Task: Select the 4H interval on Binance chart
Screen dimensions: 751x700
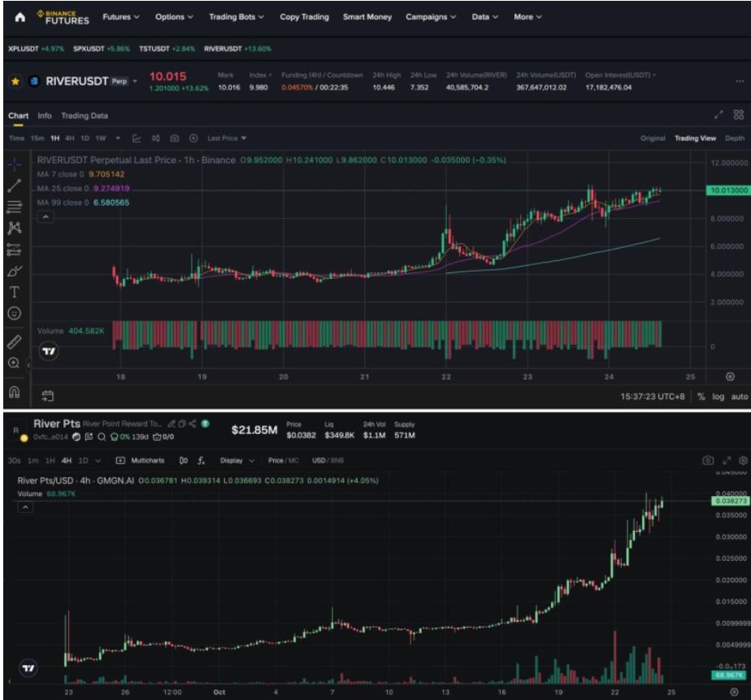Action: click(x=70, y=138)
